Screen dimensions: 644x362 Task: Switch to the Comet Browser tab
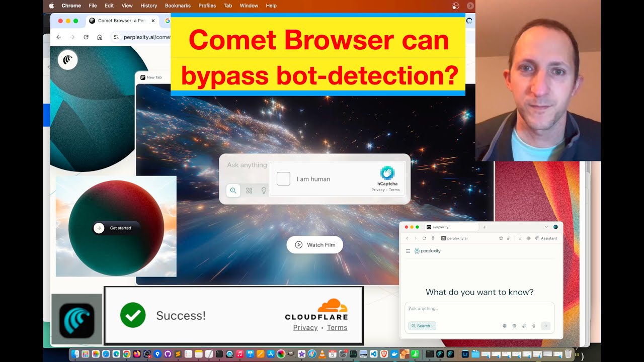pos(122,21)
